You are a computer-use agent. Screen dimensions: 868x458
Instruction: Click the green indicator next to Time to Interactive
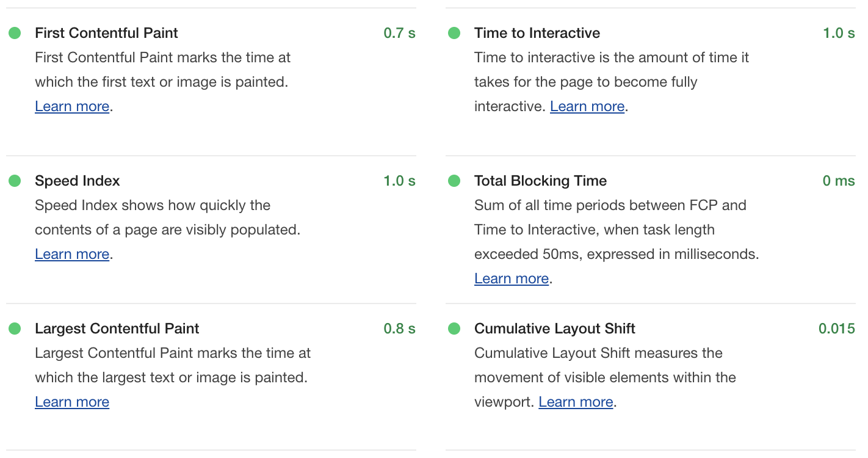click(454, 33)
